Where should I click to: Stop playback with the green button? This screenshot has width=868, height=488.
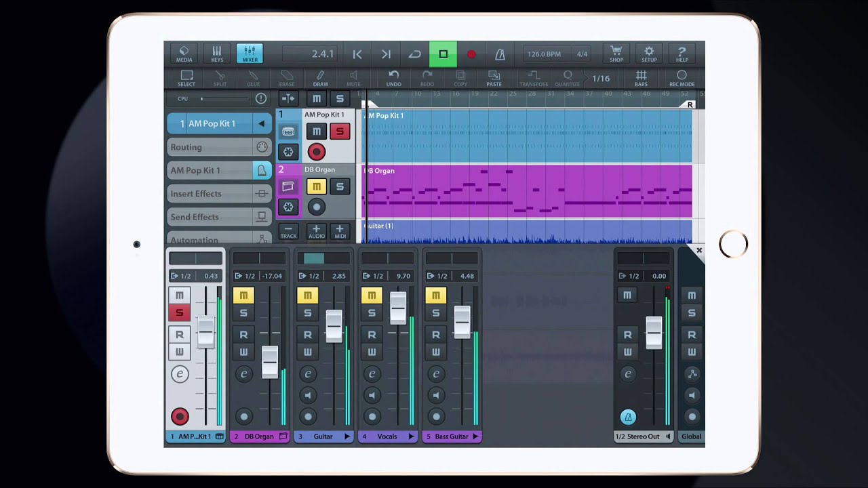[x=443, y=54]
